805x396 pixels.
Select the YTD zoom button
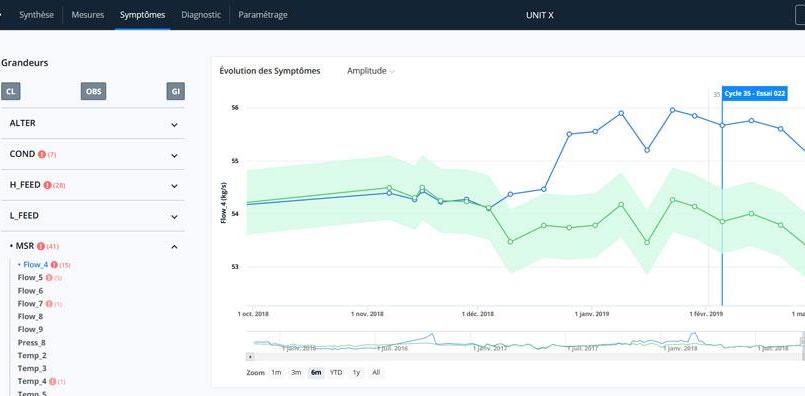[336, 372]
